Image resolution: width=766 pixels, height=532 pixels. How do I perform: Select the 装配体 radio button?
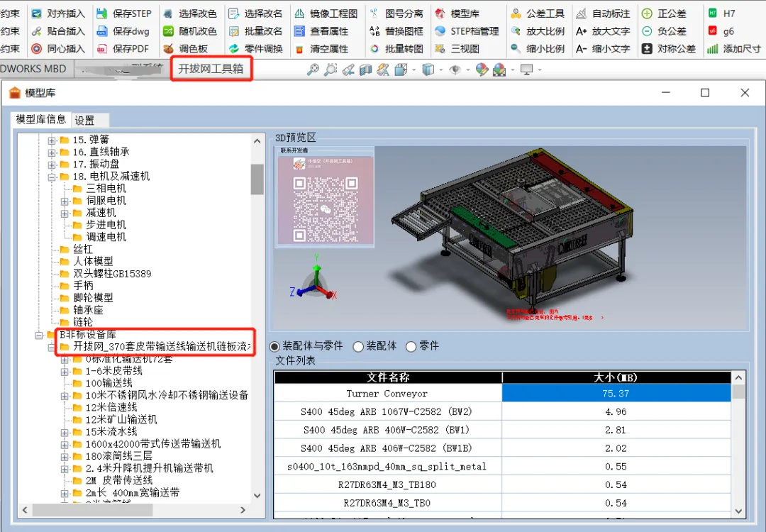pos(358,346)
